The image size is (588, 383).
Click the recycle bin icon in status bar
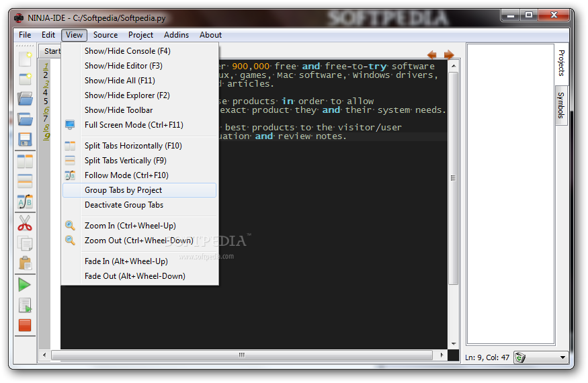tap(519, 357)
